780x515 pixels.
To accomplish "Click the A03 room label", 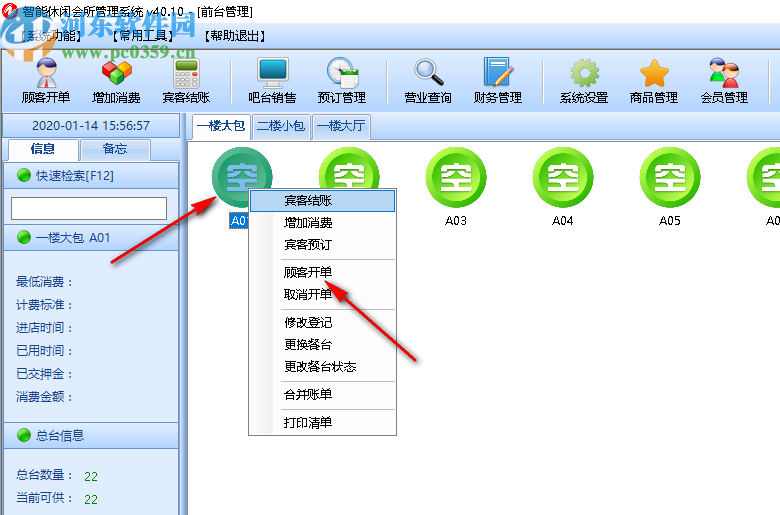I will coord(456,220).
